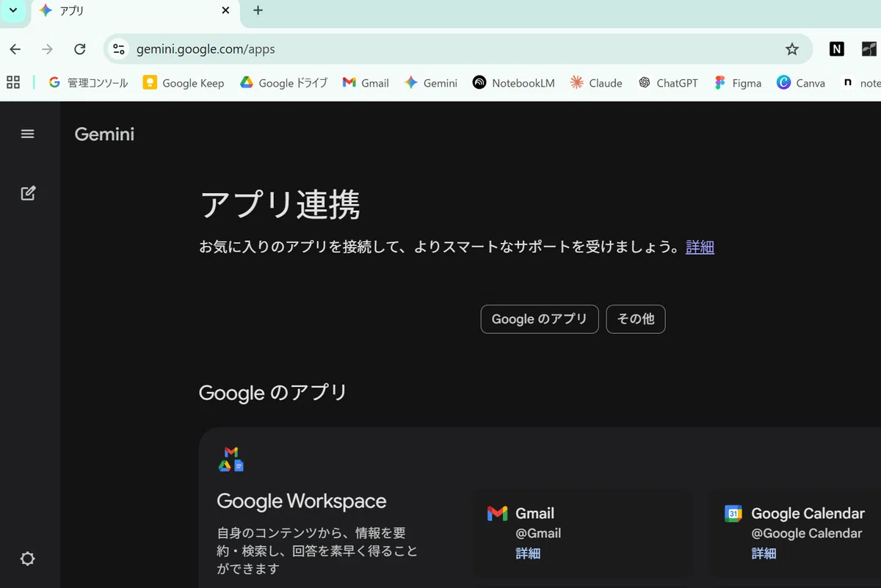Open the site information icon in address bar
This screenshot has width=881, height=588.
coord(118,49)
